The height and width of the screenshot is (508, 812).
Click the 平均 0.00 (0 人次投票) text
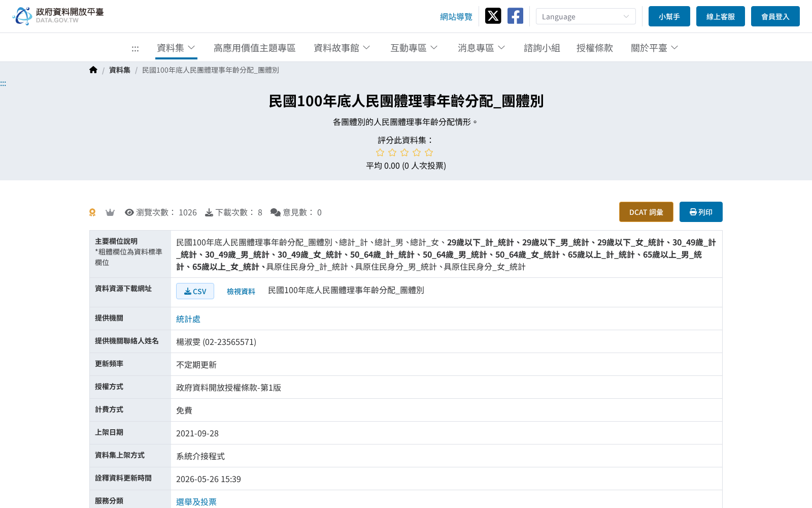tap(406, 166)
